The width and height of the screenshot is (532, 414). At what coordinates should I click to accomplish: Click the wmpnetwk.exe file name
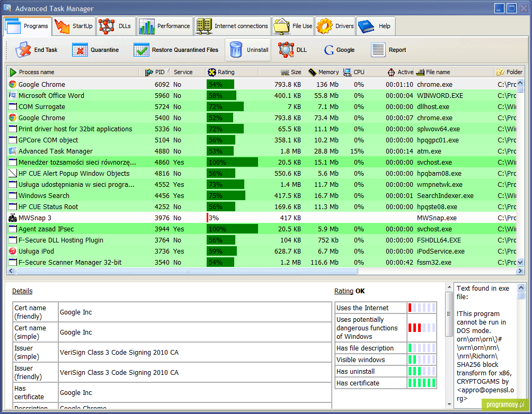pos(440,185)
